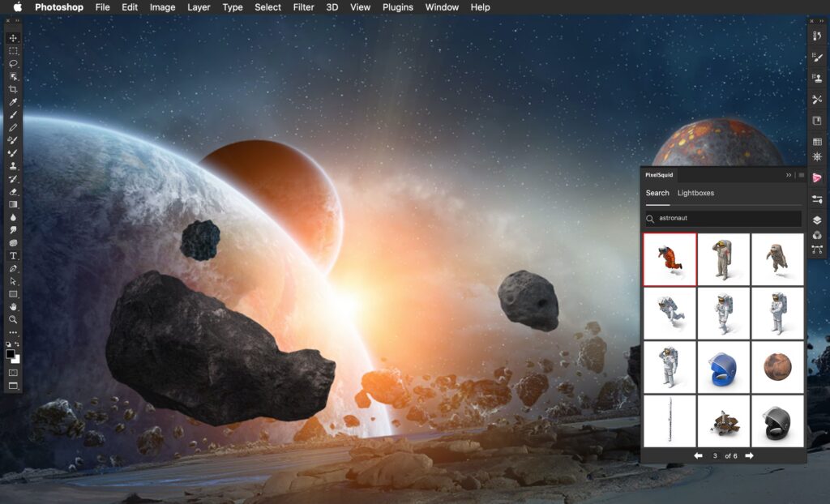Select the Hand tool

[13, 307]
